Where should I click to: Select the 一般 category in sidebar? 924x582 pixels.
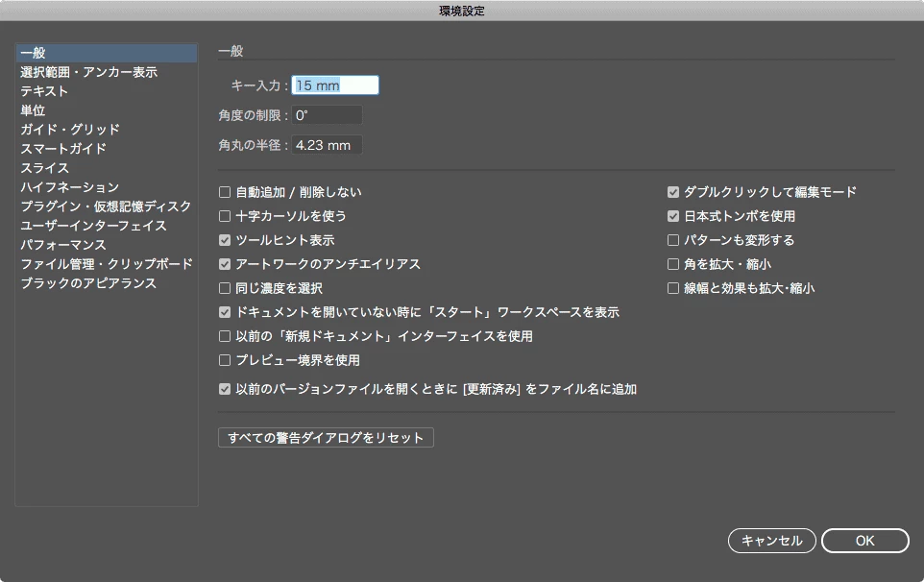click(x=107, y=53)
